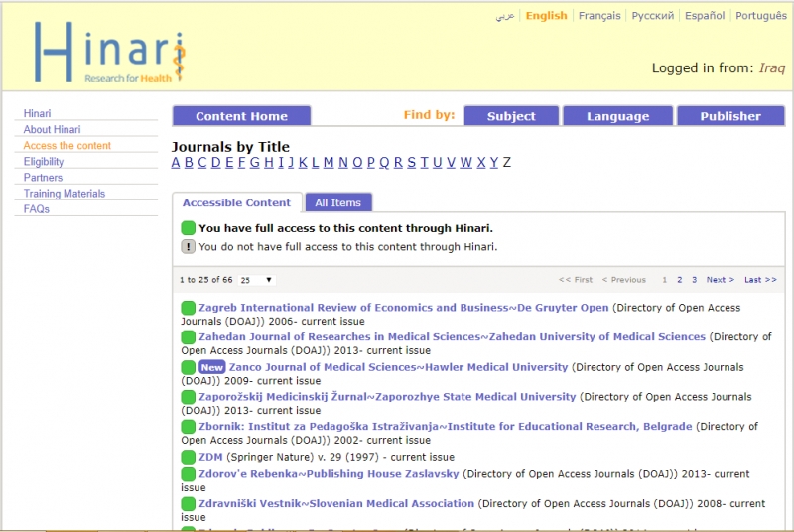The image size is (794, 532).
Task: Jump to journals starting with Y
Action: 494,163
